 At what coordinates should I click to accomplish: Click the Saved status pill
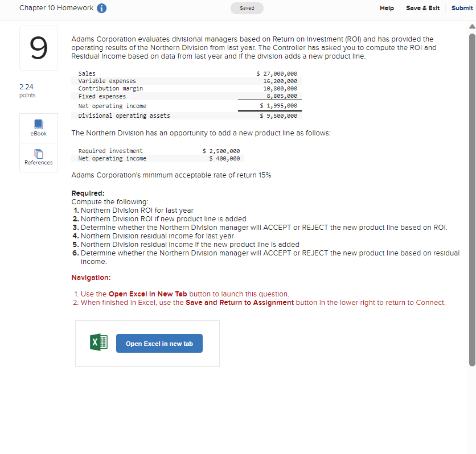click(x=247, y=8)
